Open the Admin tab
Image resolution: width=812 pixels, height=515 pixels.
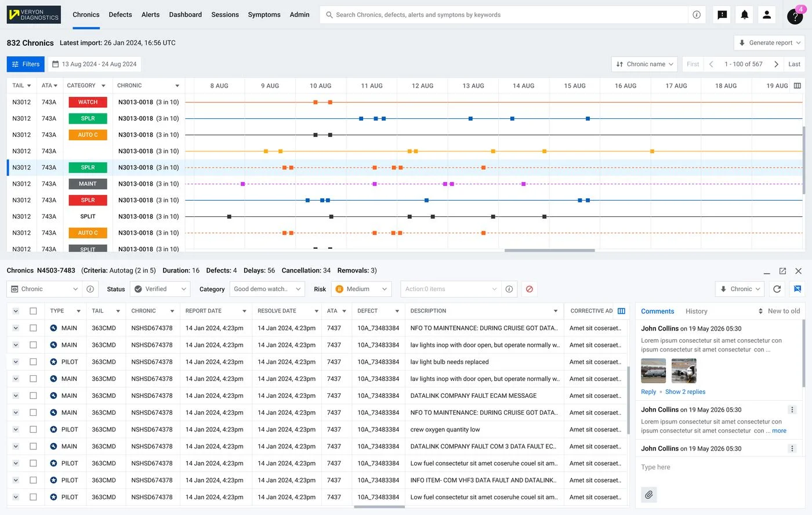299,14
